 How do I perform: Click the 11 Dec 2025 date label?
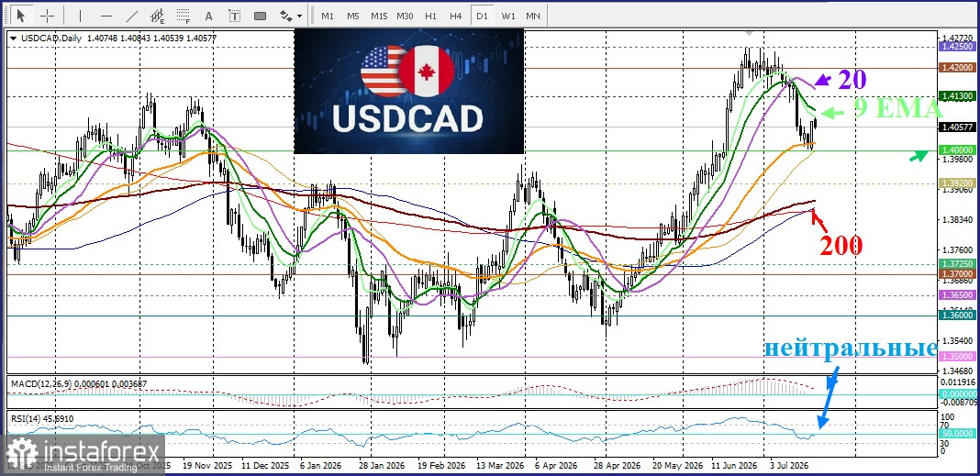pos(265,466)
